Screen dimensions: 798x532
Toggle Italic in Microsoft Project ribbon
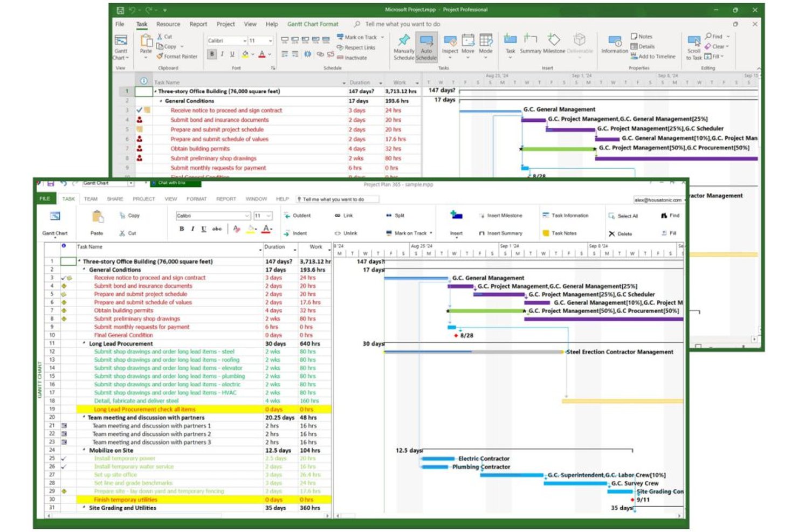pyautogui.click(x=222, y=54)
